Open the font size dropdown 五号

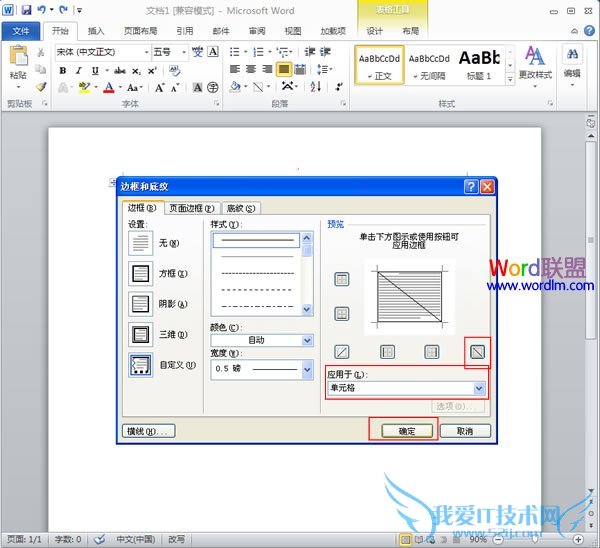184,52
